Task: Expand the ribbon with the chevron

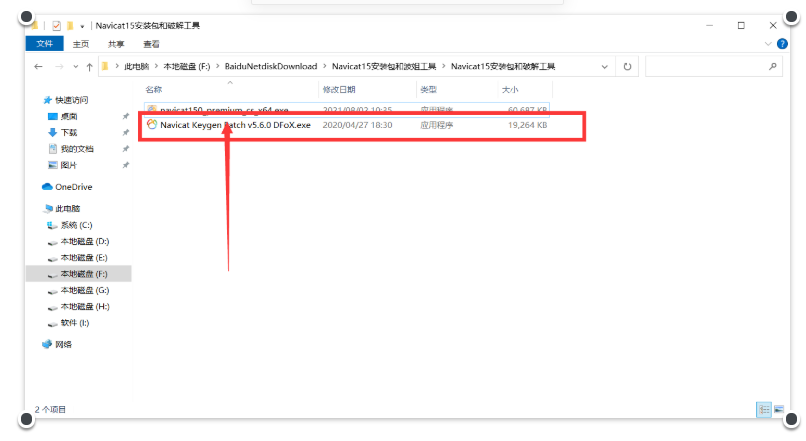Action: 768,44
